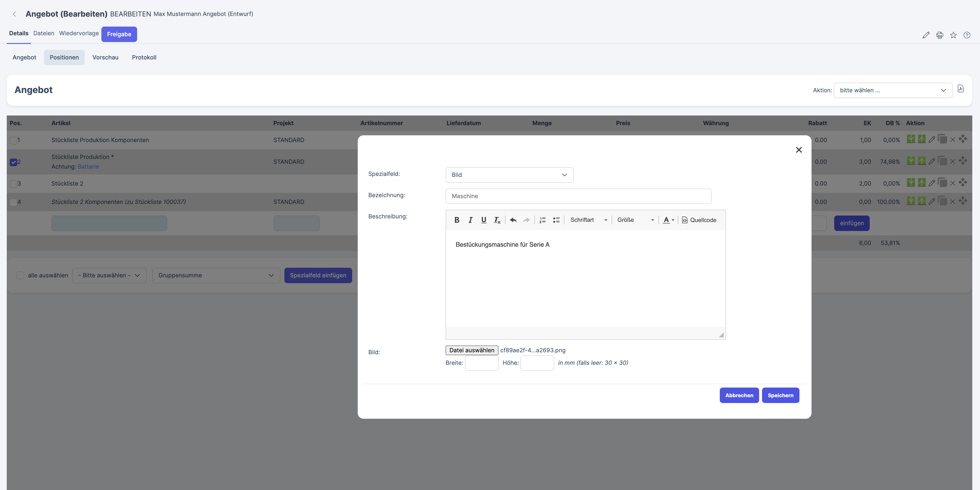980x490 pixels.
Task: Open the Dateien tab
Action: point(44,33)
